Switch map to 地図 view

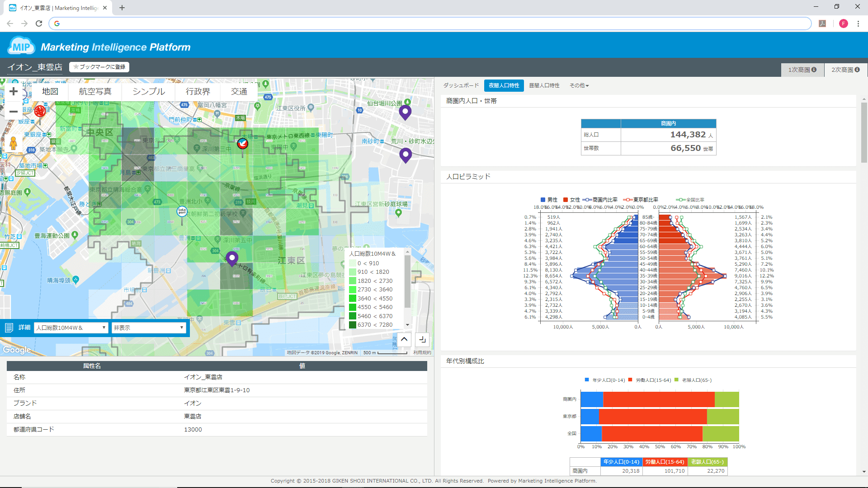point(50,92)
